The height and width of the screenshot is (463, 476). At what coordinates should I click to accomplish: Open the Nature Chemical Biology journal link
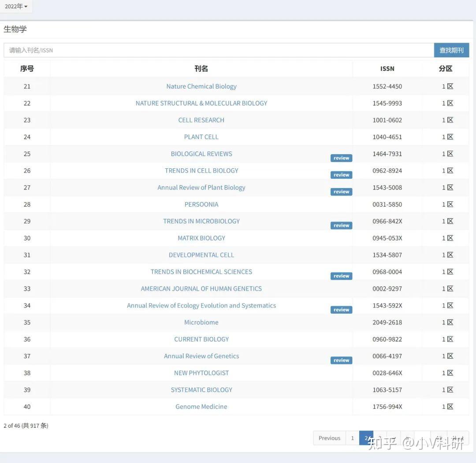pyautogui.click(x=201, y=86)
